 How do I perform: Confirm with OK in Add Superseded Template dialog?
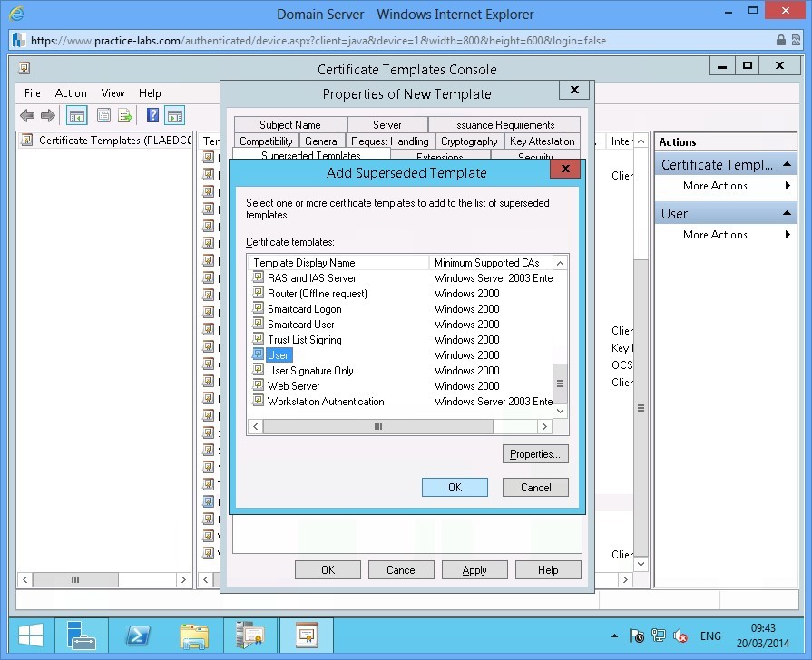point(455,487)
